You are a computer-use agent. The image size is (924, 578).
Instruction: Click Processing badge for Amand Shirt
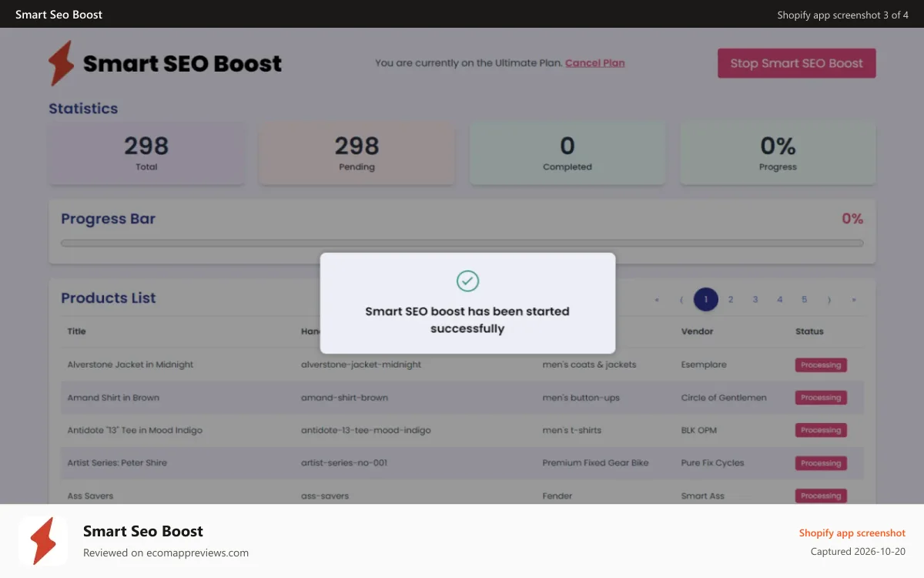(821, 398)
